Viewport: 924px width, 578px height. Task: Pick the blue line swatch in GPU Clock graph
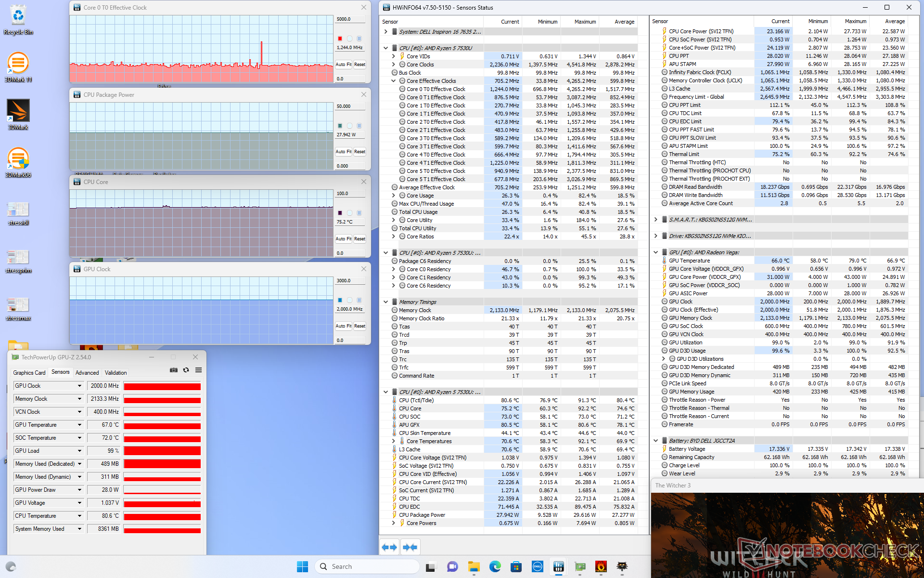coord(340,300)
